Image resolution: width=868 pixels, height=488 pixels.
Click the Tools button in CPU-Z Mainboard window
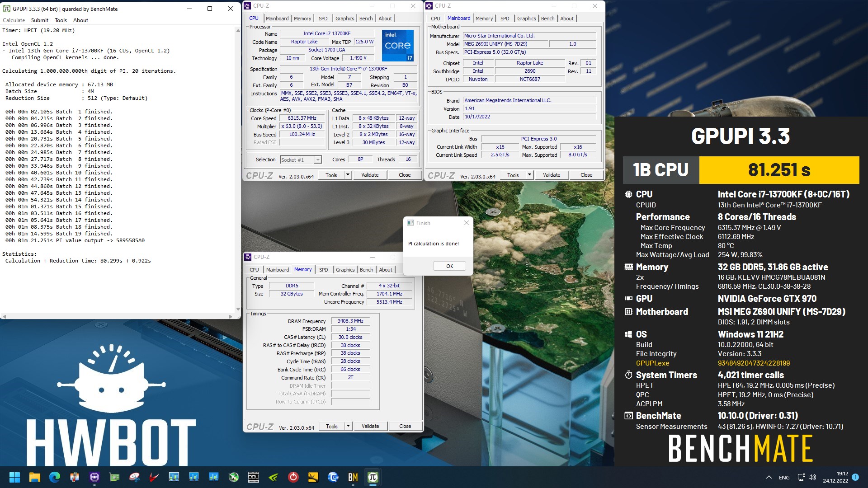pos(513,175)
